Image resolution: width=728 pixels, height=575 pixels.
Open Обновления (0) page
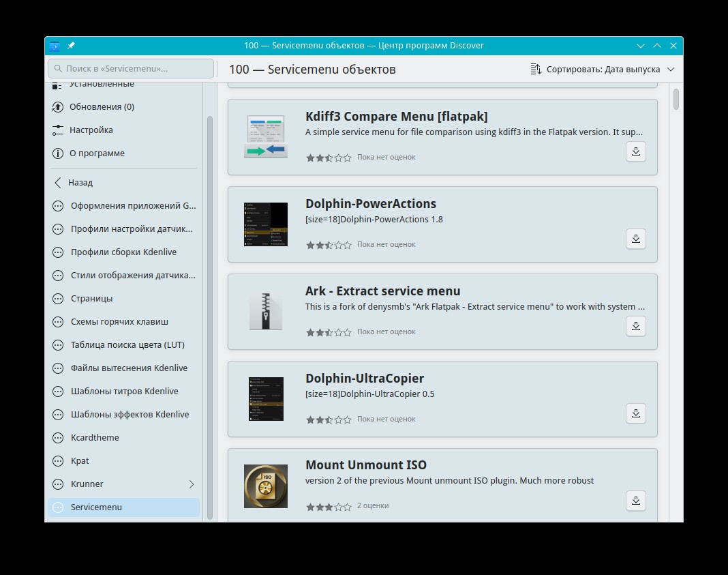pyautogui.click(x=123, y=107)
